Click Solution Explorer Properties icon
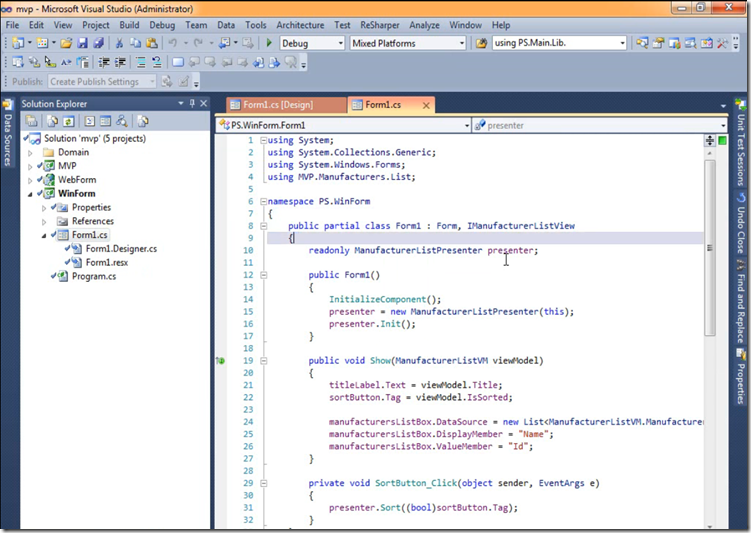The image size is (751, 533). pyautogui.click(x=32, y=121)
